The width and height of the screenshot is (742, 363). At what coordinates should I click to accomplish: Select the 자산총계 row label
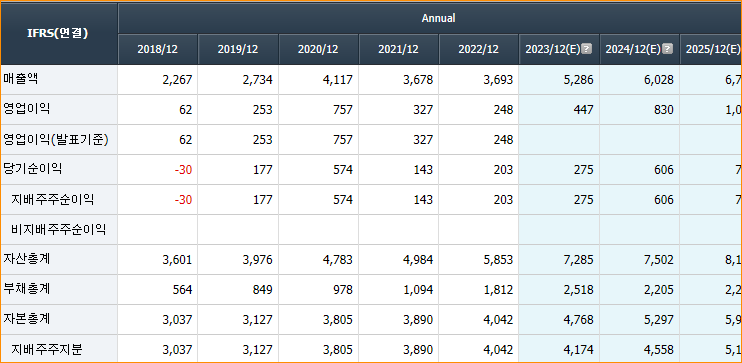coord(26,259)
